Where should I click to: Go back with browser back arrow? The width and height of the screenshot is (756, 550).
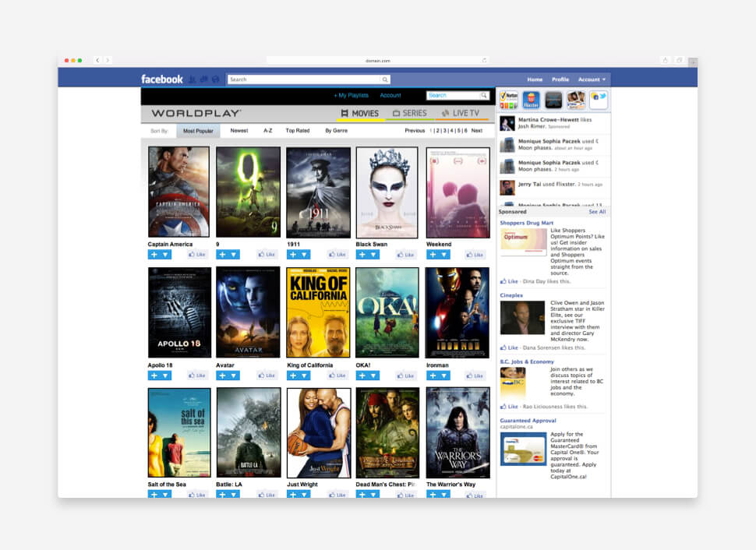point(97,60)
